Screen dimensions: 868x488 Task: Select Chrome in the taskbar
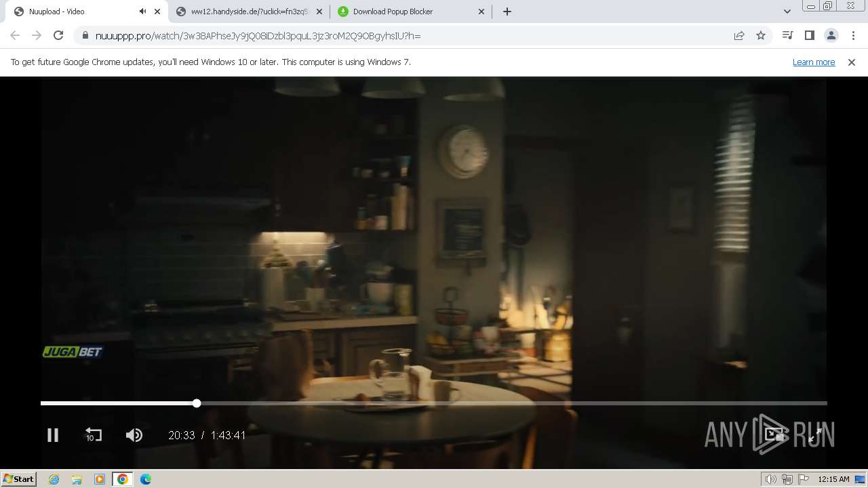(123, 479)
